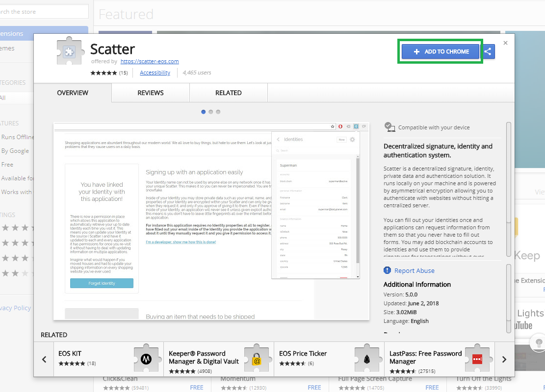Click the five-star rating for Scatter

tap(104, 73)
